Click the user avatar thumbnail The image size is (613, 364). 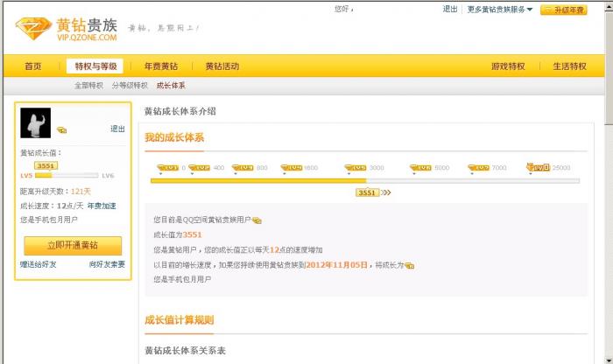[x=36, y=122]
